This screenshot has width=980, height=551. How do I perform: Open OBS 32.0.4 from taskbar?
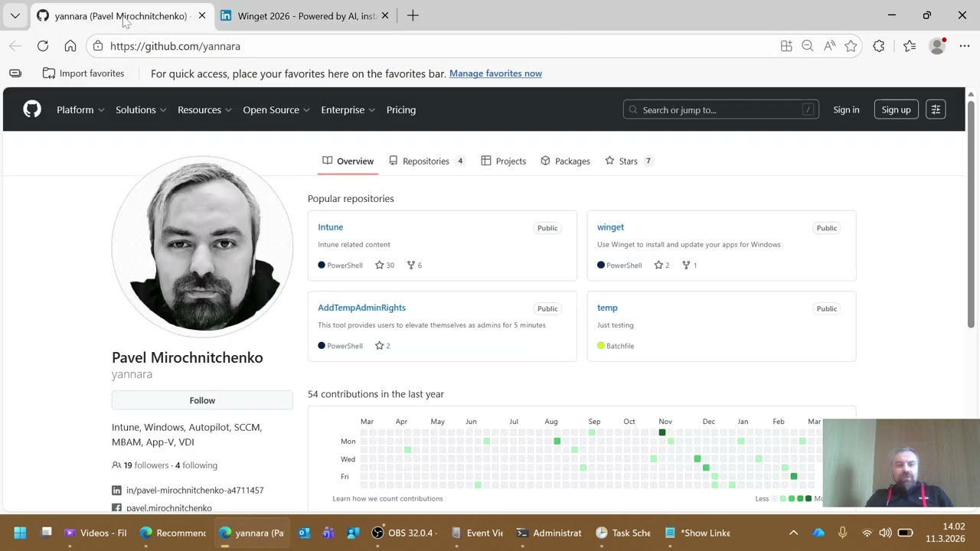pyautogui.click(x=404, y=533)
